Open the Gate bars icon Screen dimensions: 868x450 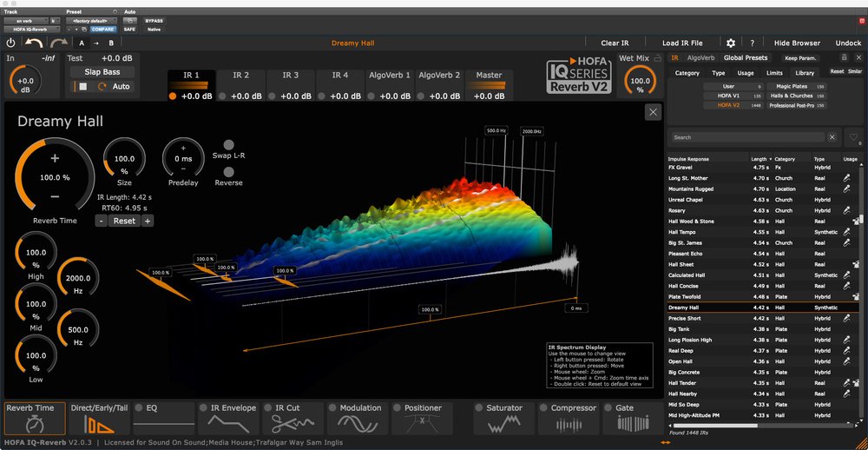[633, 425]
